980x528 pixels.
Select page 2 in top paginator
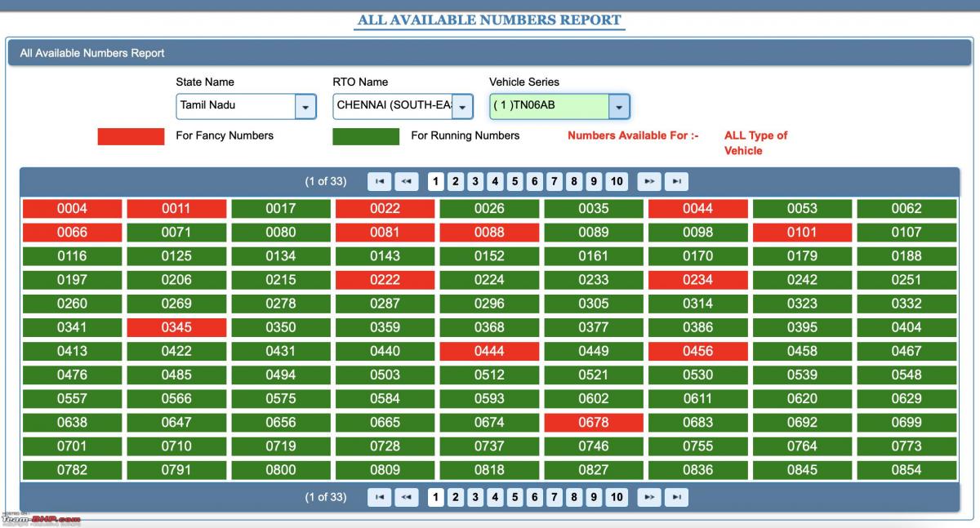456,181
